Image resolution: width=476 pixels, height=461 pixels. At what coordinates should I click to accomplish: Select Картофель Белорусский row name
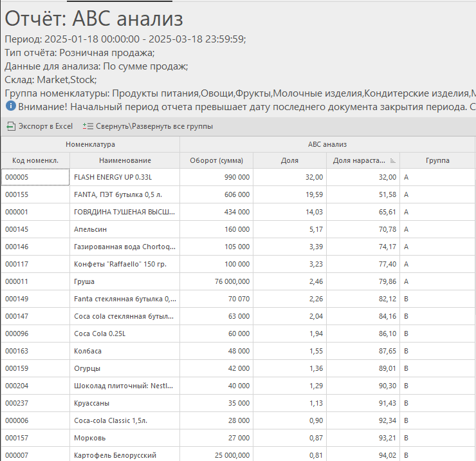(125, 455)
